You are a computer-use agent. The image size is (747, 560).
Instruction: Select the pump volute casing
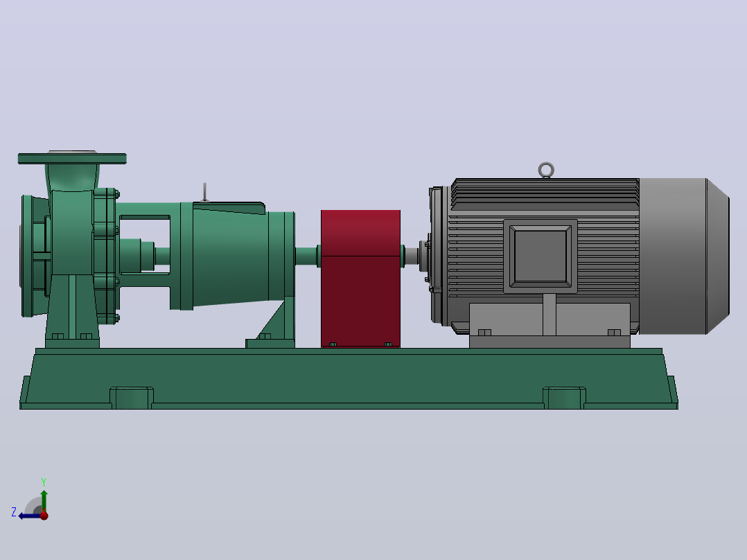click(71, 234)
